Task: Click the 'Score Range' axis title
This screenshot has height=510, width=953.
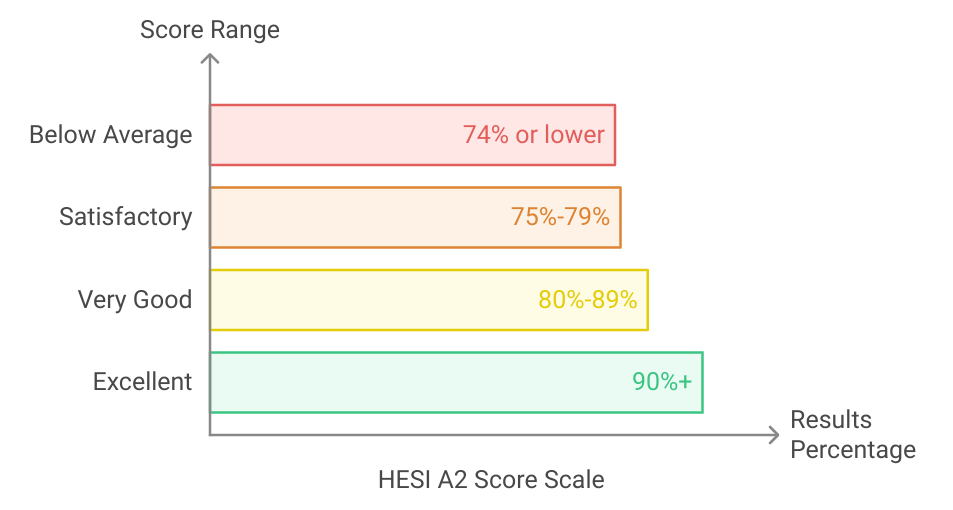Action: pyautogui.click(x=210, y=30)
